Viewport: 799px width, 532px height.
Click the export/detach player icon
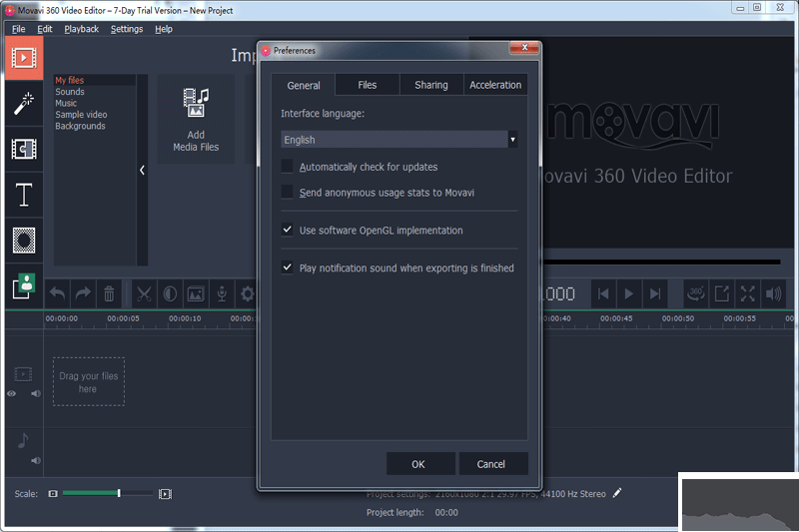click(721, 293)
